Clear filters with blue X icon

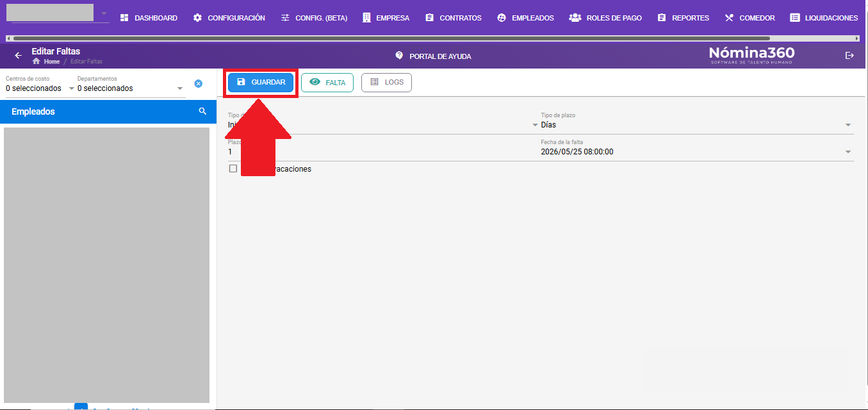click(199, 84)
